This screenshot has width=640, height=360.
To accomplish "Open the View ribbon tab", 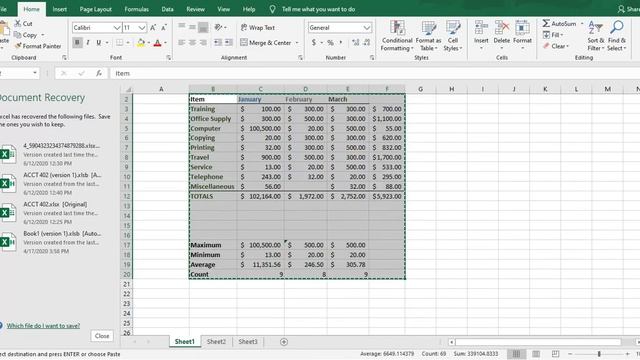I will [x=223, y=9].
